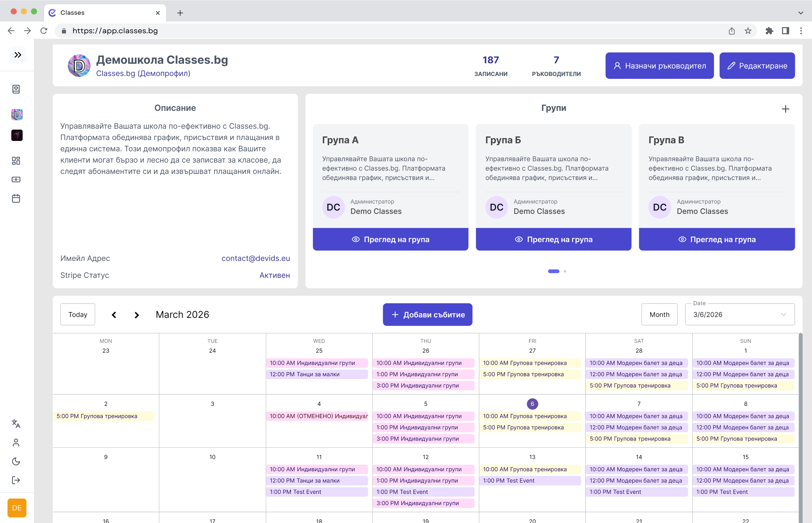Open Преглед на група for Група А
The width and height of the screenshot is (812, 523).
point(391,239)
